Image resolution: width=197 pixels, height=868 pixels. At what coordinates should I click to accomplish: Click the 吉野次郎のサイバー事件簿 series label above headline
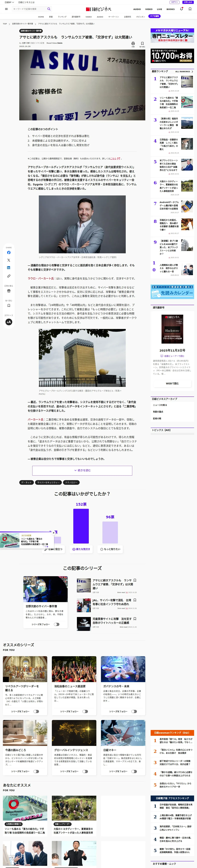point(31,31)
